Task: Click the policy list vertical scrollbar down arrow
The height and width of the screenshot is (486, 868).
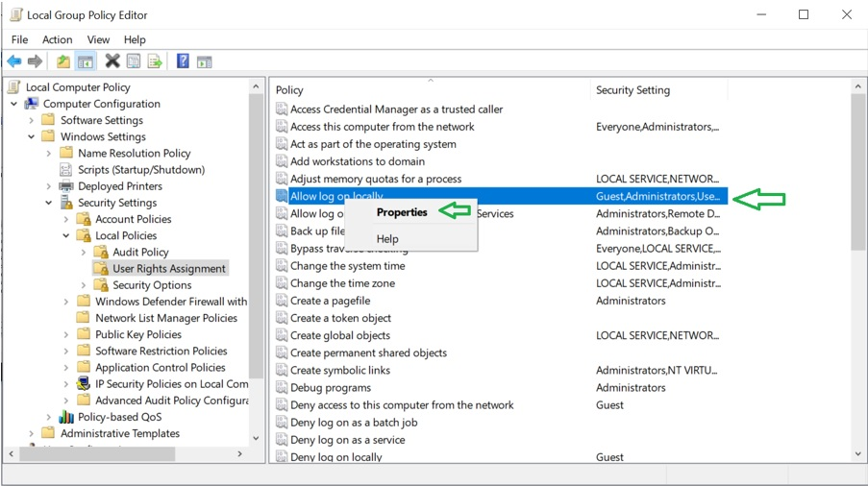Action: [858, 453]
